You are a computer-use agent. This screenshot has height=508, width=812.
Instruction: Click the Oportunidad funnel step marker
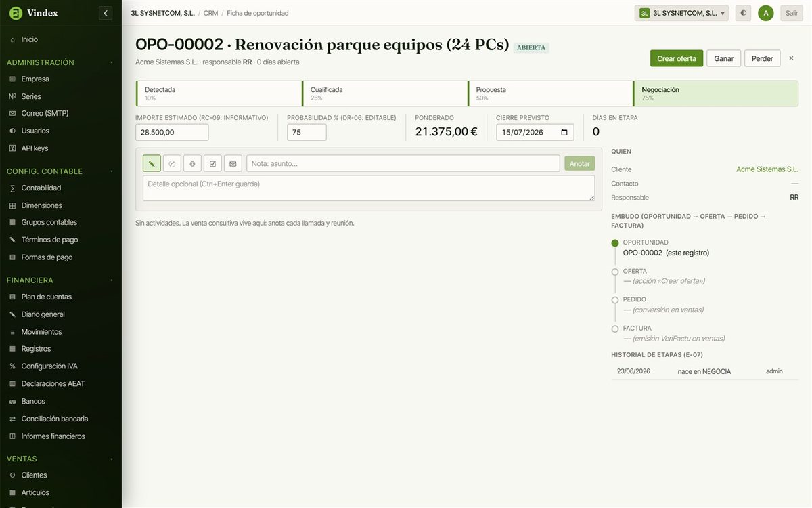pos(614,242)
